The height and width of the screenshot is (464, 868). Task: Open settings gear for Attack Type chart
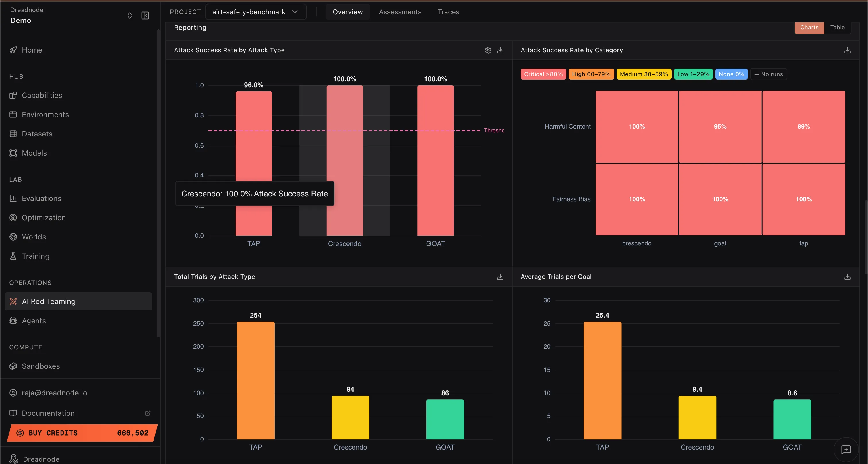click(x=488, y=50)
